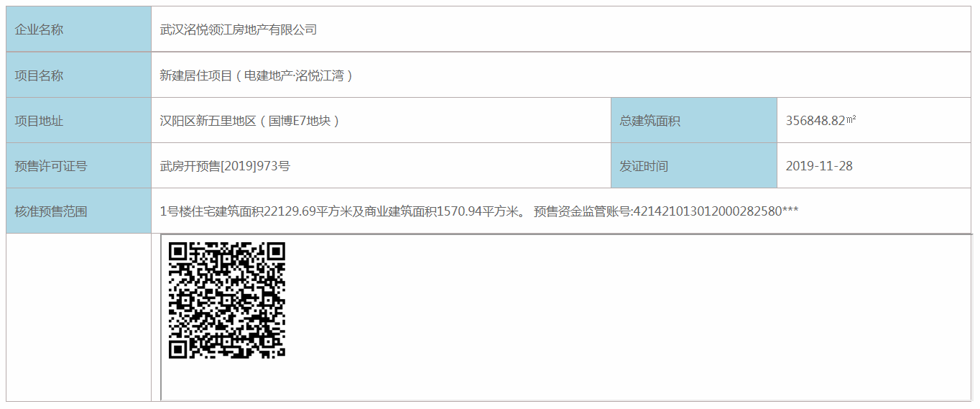
Task: Click the 发证时间 label cell
Action: (x=694, y=165)
